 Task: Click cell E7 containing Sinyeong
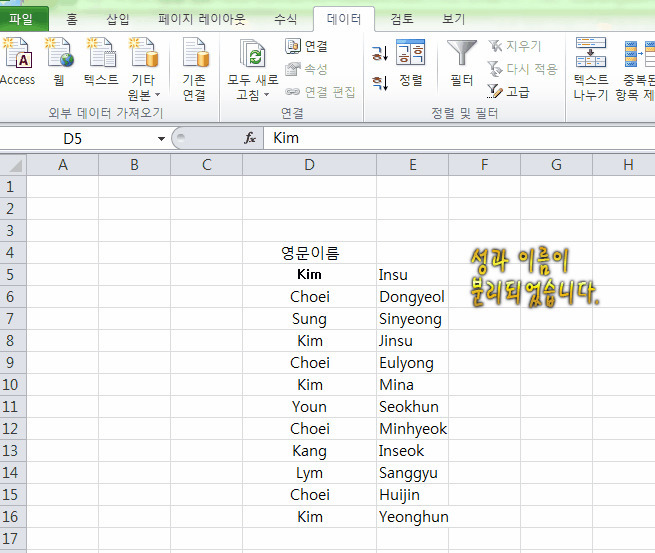point(412,319)
